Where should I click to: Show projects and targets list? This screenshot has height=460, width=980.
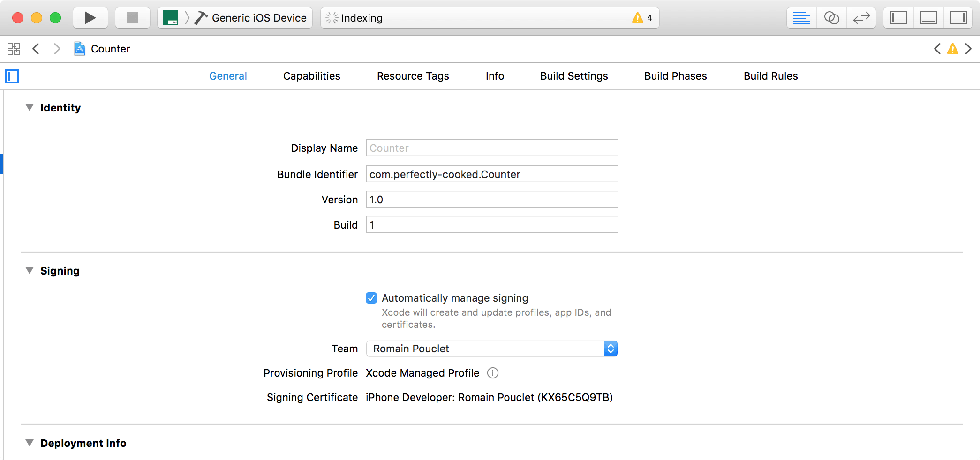pos(12,76)
